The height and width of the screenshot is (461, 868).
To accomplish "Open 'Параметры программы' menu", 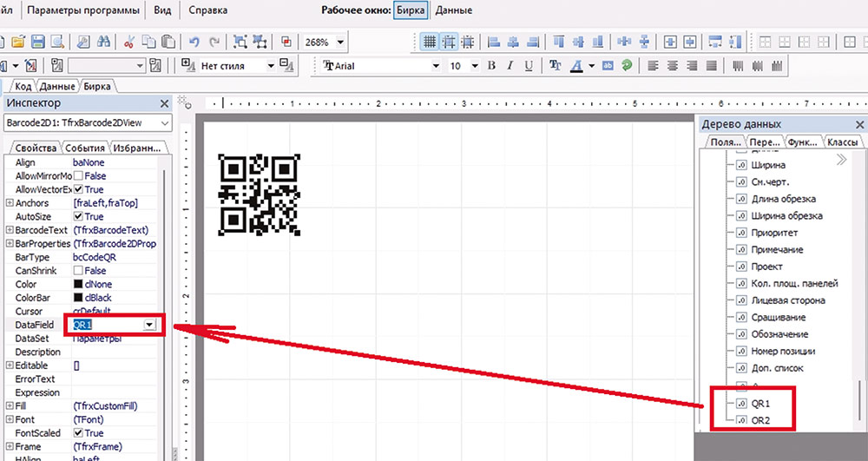I will click(83, 10).
